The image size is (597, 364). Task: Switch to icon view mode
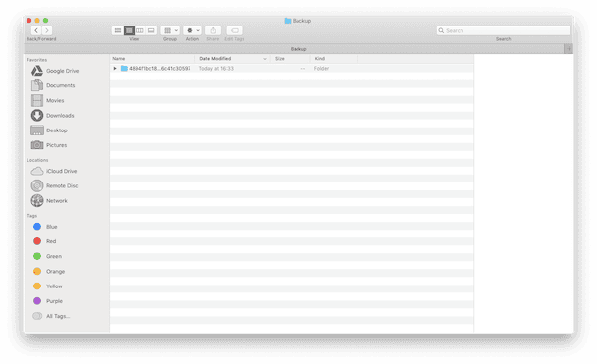(118, 30)
